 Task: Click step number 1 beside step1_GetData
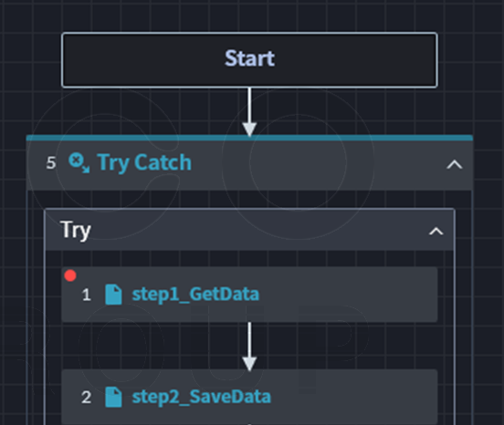tap(86, 295)
